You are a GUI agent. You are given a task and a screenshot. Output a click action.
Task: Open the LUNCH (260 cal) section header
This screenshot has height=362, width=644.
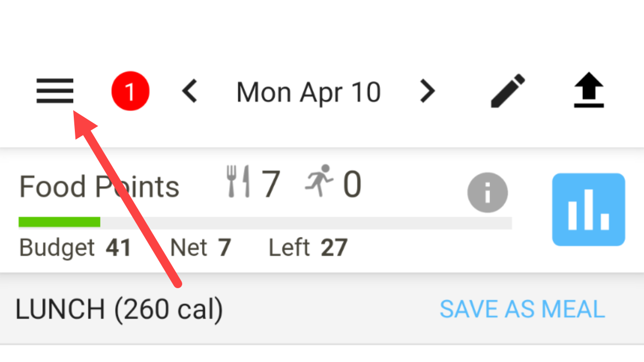[x=119, y=310]
